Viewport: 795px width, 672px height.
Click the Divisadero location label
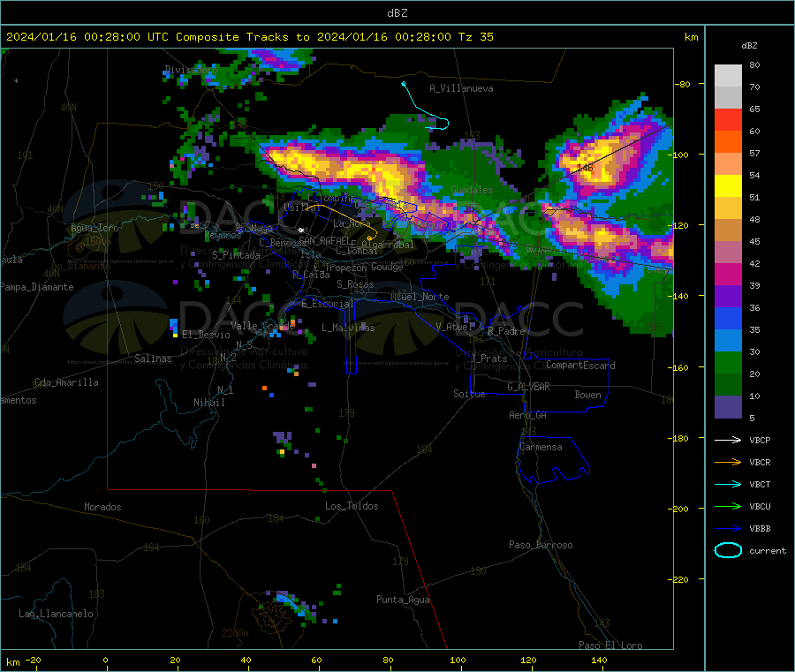192,70
